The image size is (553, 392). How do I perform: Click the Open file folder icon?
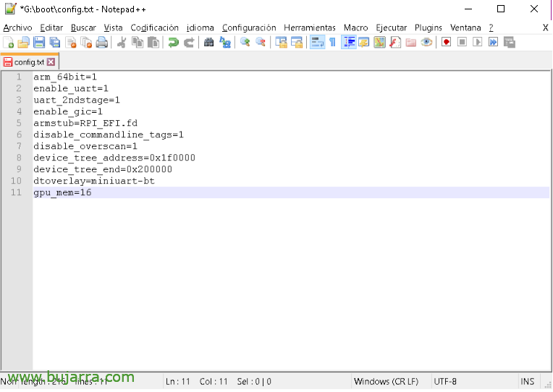(x=23, y=42)
